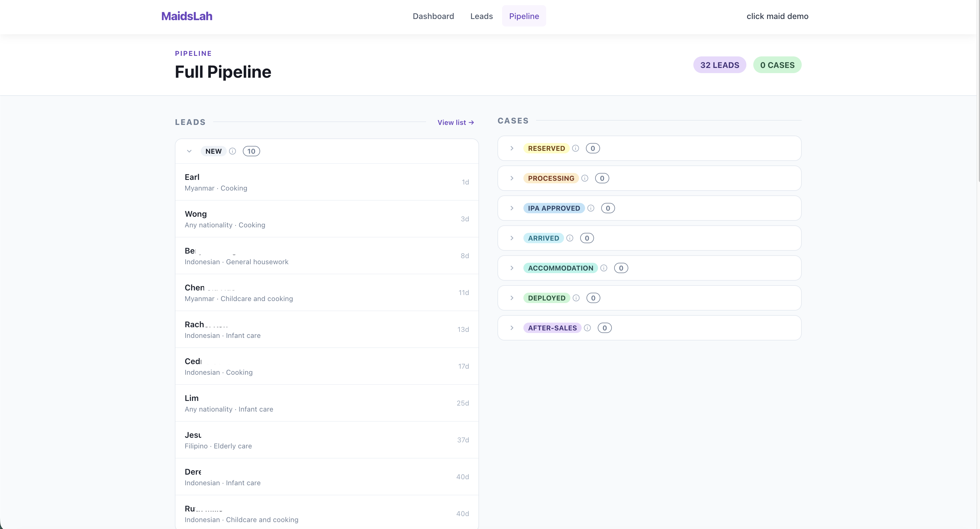Open Chen's Childcare and cooking lead
980x529 pixels.
tap(327, 293)
